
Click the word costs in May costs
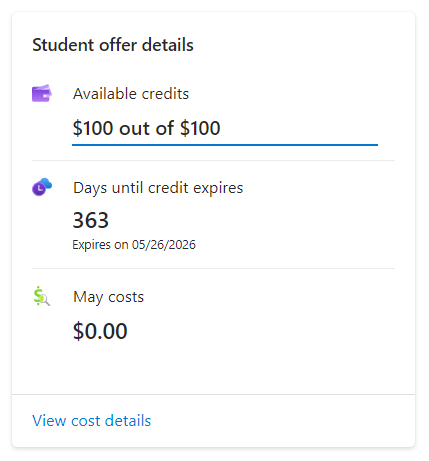(126, 297)
